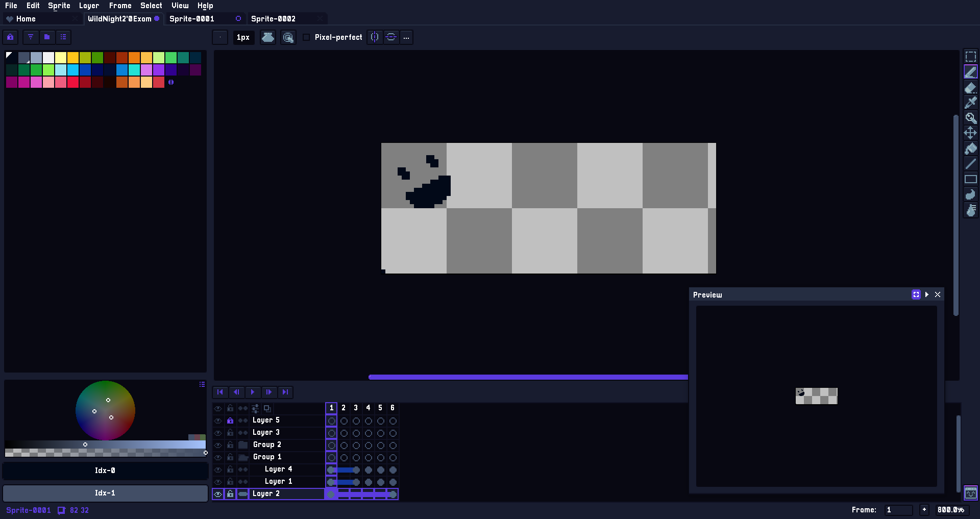The width and height of the screenshot is (980, 519).
Task: Select the Move tool
Action: pos(970,133)
